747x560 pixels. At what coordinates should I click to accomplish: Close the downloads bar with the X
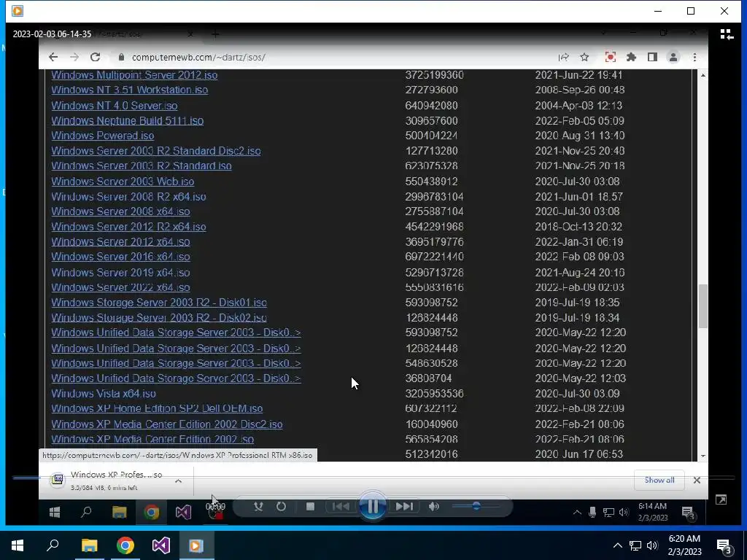[697, 480]
